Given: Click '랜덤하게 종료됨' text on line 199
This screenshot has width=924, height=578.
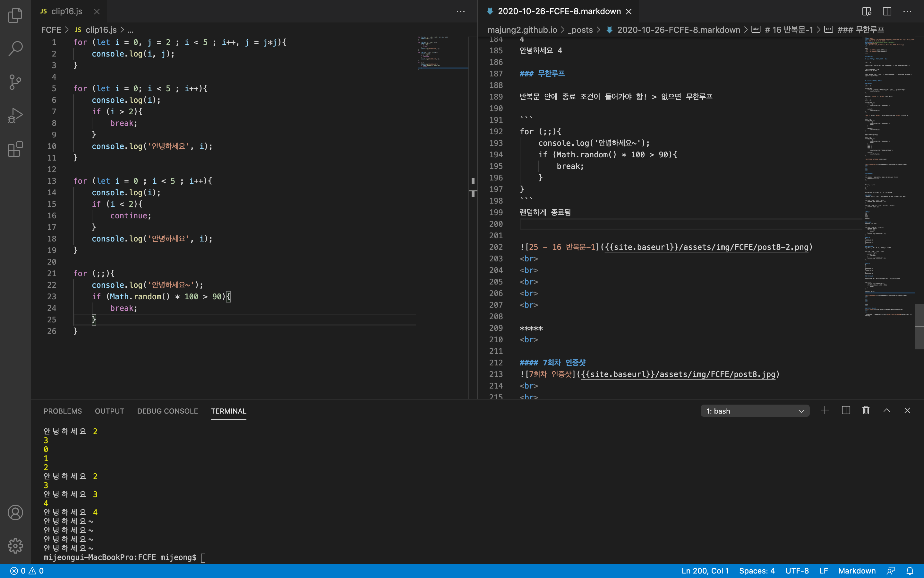Looking at the screenshot, I should (545, 213).
